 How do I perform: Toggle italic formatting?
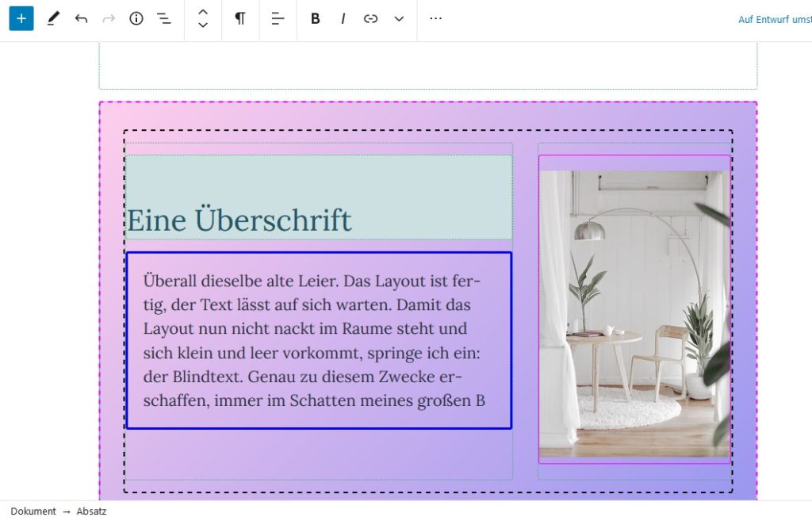tap(343, 19)
